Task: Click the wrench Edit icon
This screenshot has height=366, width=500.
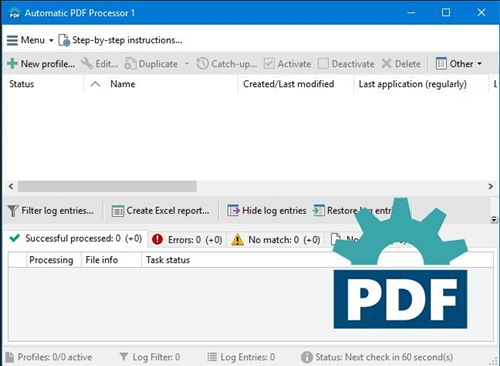Action: pos(87,63)
